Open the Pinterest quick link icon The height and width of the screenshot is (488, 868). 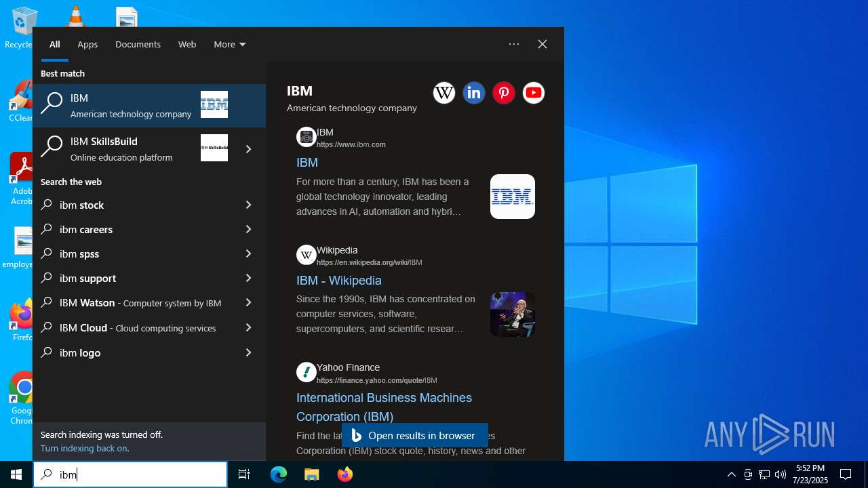(504, 93)
